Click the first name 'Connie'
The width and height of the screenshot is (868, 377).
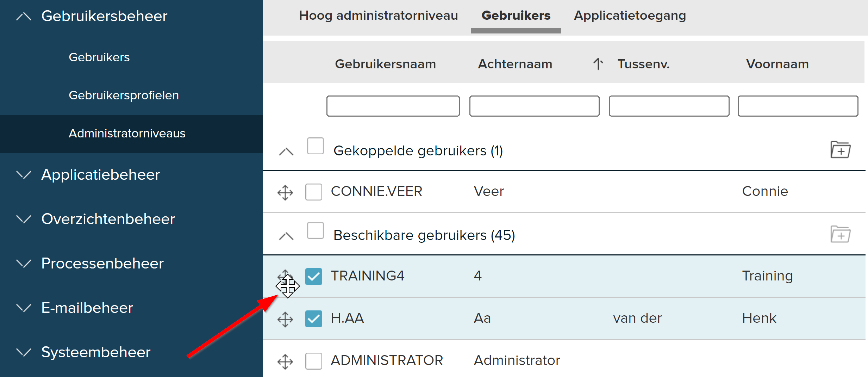click(x=765, y=191)
